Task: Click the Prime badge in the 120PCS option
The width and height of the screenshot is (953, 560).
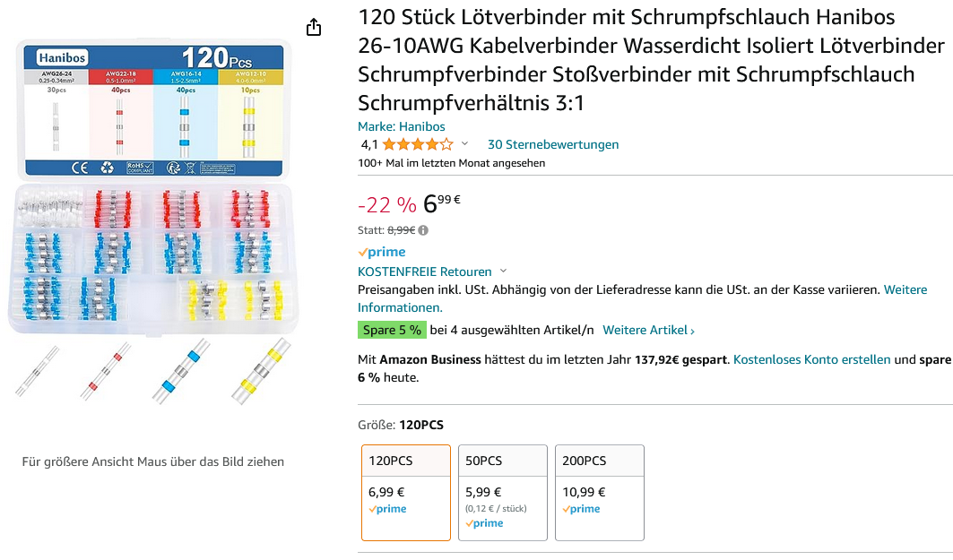Action: tap(387, 509)
